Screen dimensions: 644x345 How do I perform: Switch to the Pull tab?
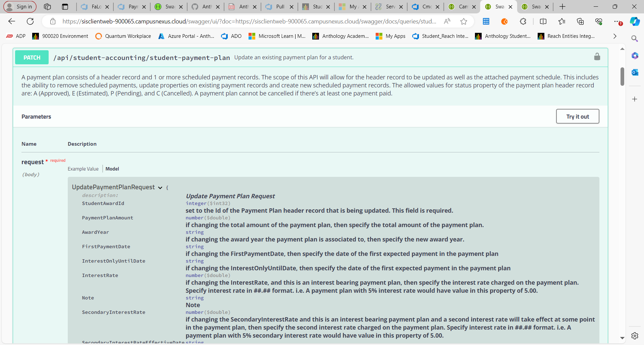(x=279, y=7)
